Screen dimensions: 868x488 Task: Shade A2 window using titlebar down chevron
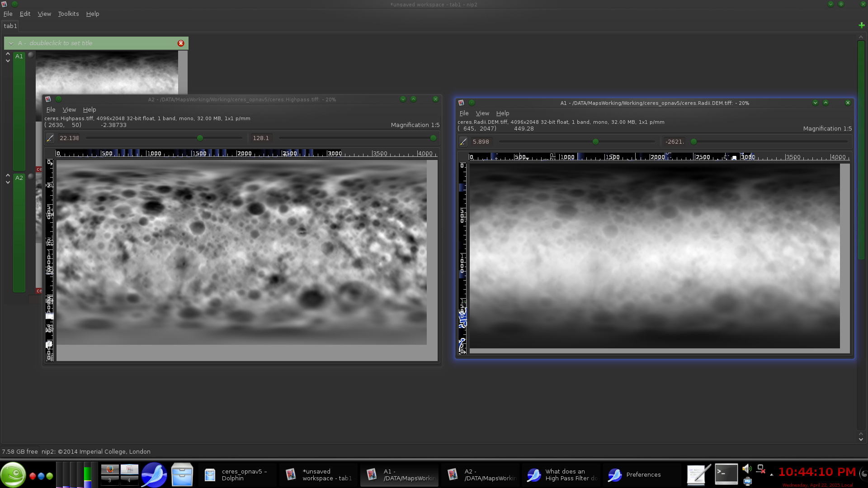tap(403, 99)
